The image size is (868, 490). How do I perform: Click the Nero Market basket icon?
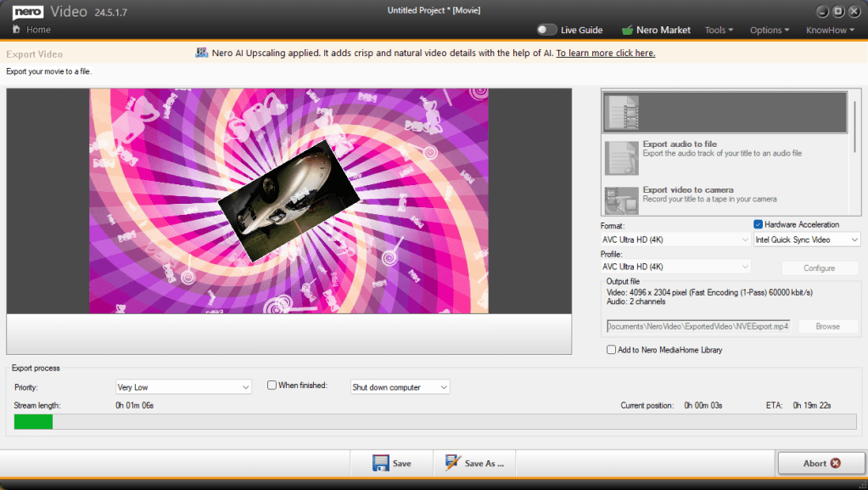[x=627, y=30]
